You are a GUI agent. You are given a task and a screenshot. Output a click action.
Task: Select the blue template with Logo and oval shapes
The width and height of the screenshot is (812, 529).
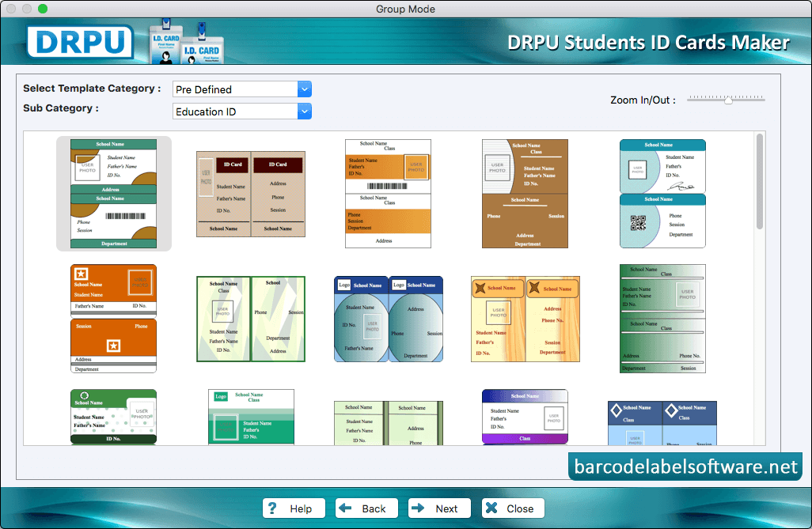[389, 319]
